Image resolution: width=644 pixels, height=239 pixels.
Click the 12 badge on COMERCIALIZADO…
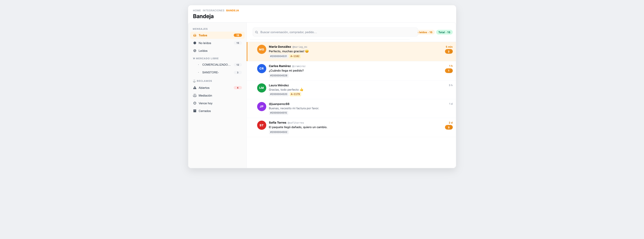pyautogui.click(x=238, y=65)
